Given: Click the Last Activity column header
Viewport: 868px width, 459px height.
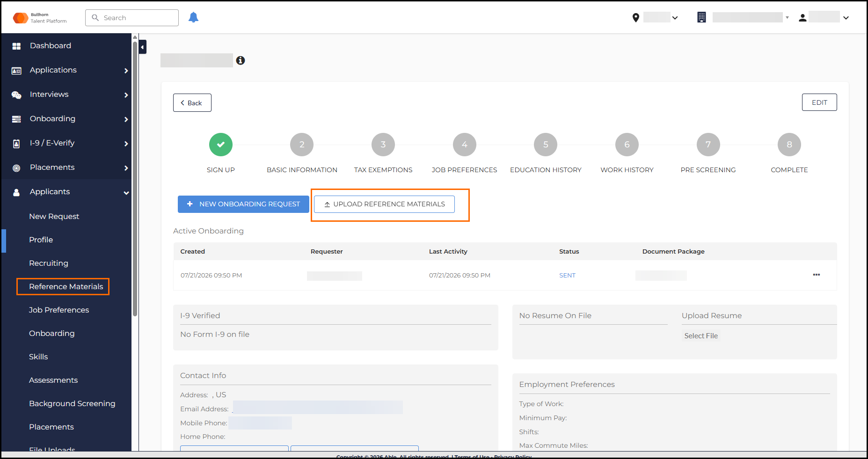Looking at the screenshot, I should [448, 251].
